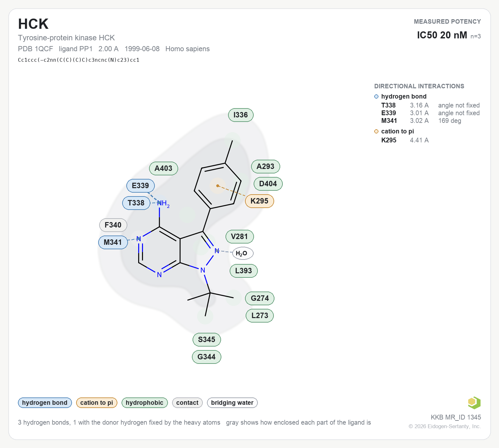Select the G274 residue bubble
The height and width of the screenshot is (448, 499).
coord(260,298)
